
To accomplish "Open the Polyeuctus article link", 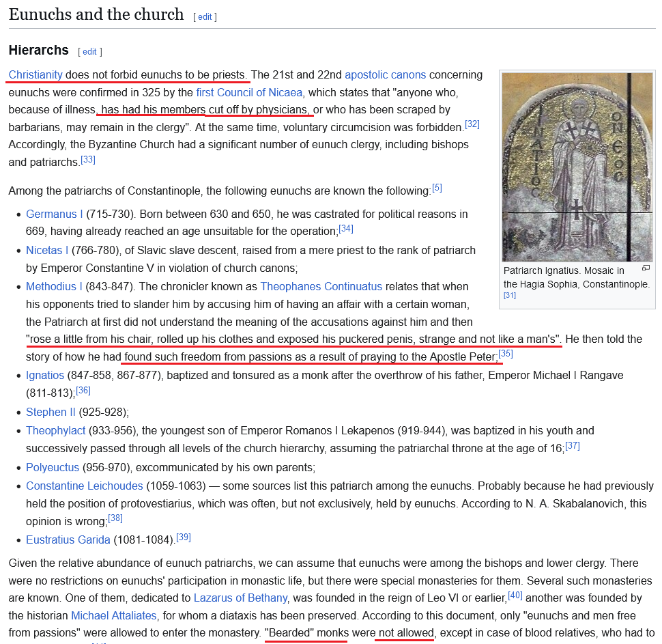I will tap(53, 467).
